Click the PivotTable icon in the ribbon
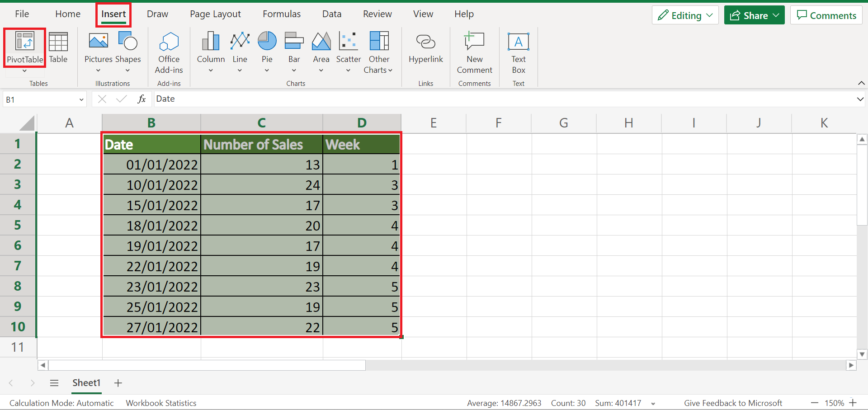 click(x=24, y=42)
